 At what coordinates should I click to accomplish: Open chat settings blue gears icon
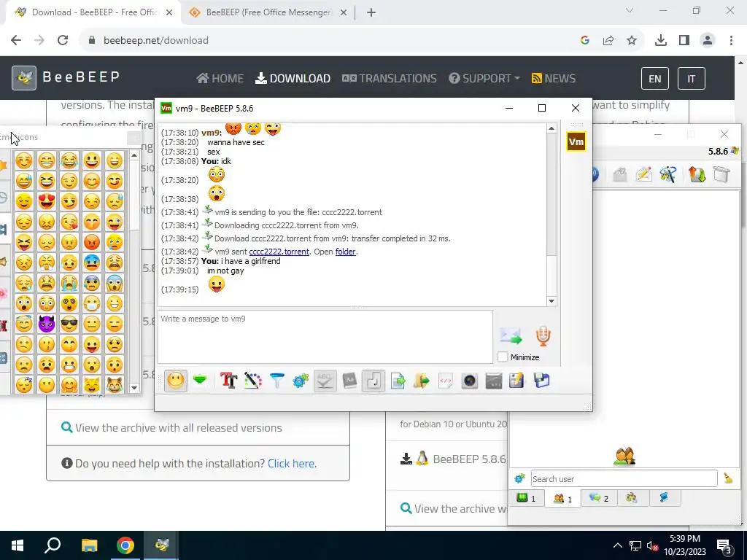[x=301, y=381]
